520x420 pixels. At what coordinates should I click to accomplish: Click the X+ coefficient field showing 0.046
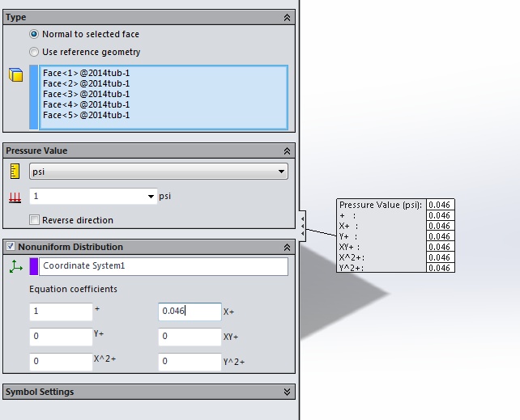coord(190,312)
